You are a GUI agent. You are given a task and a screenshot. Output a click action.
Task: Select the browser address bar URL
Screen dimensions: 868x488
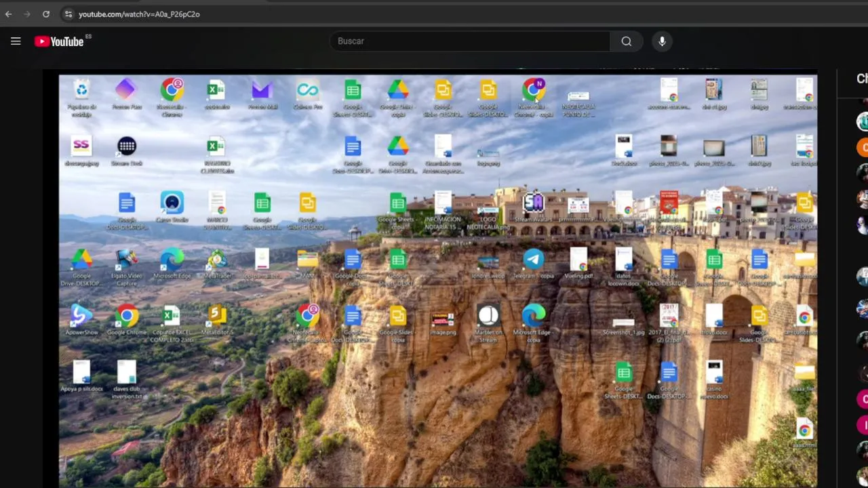139,14
